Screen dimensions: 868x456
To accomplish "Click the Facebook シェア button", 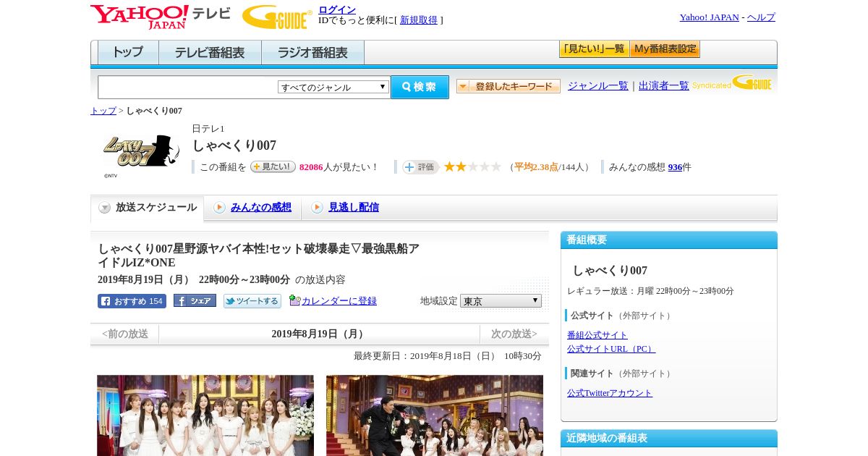I will coord(195,300).
